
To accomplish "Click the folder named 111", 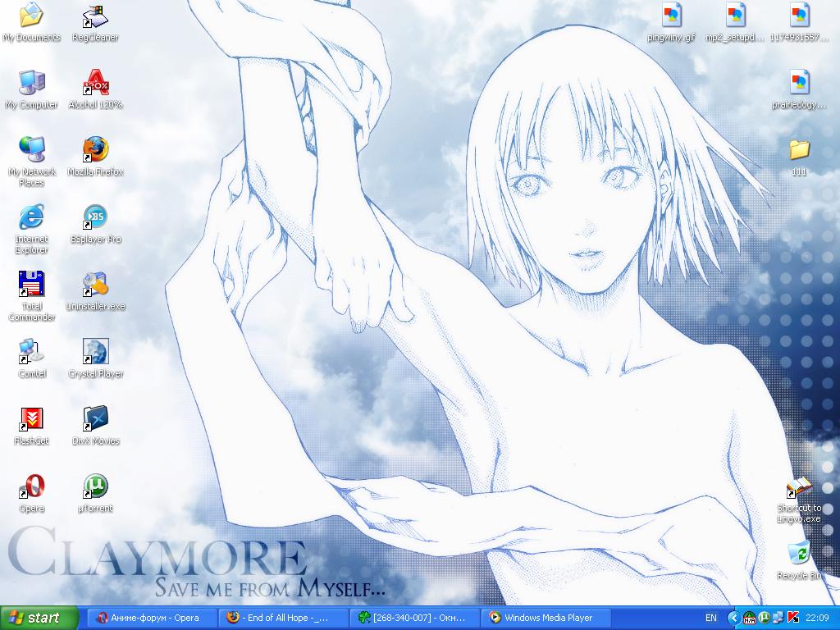I will (x=799, y=150).
